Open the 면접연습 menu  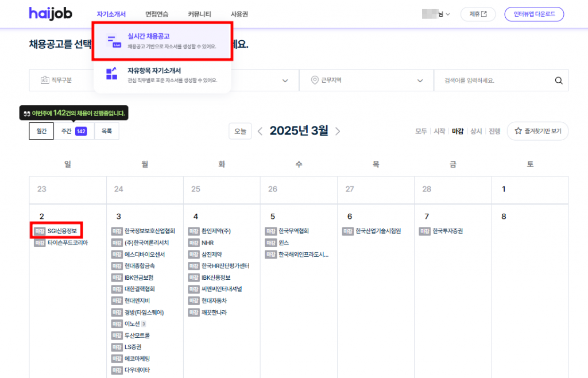point(156,14)
